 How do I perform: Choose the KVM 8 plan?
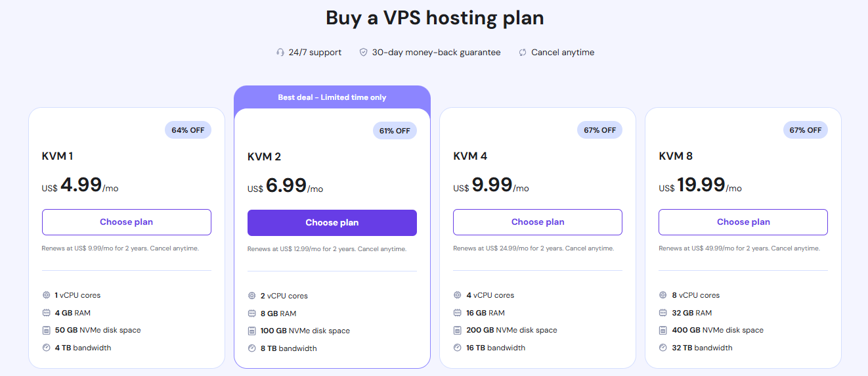click(743, 222)
